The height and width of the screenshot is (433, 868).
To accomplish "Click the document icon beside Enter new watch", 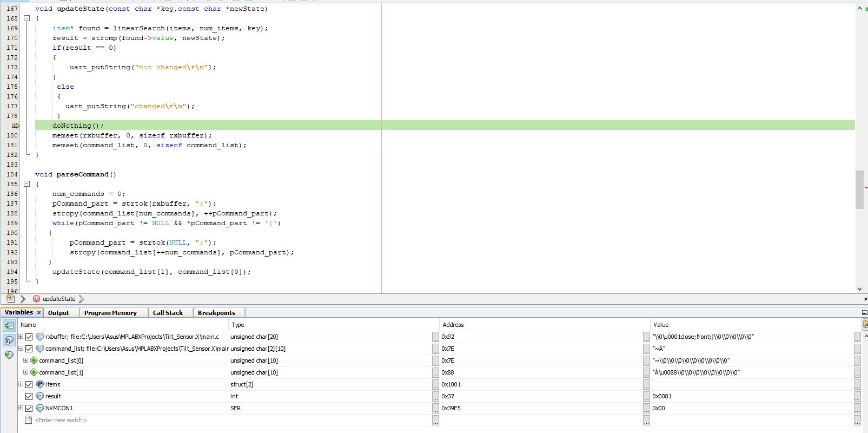I will click(x=29, y=420).
